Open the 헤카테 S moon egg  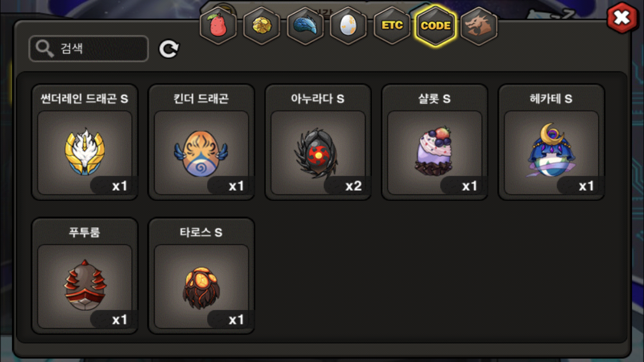tap(551, 142)
